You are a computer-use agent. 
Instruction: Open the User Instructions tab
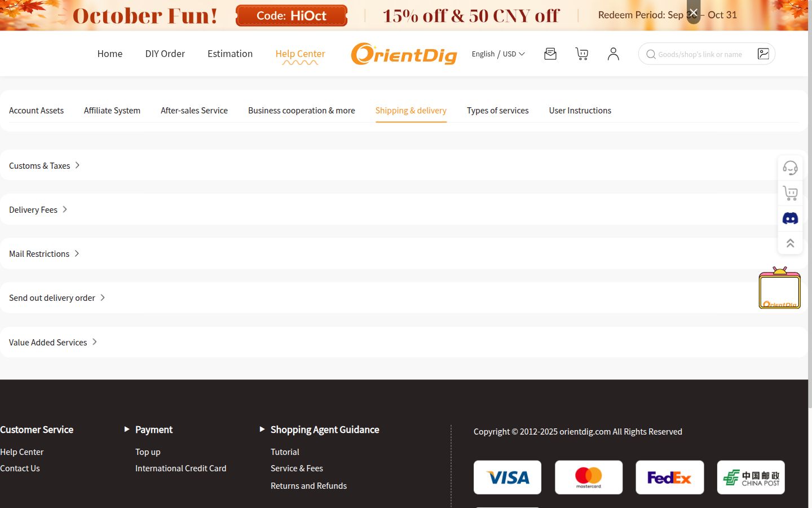(x=580, y=111)
